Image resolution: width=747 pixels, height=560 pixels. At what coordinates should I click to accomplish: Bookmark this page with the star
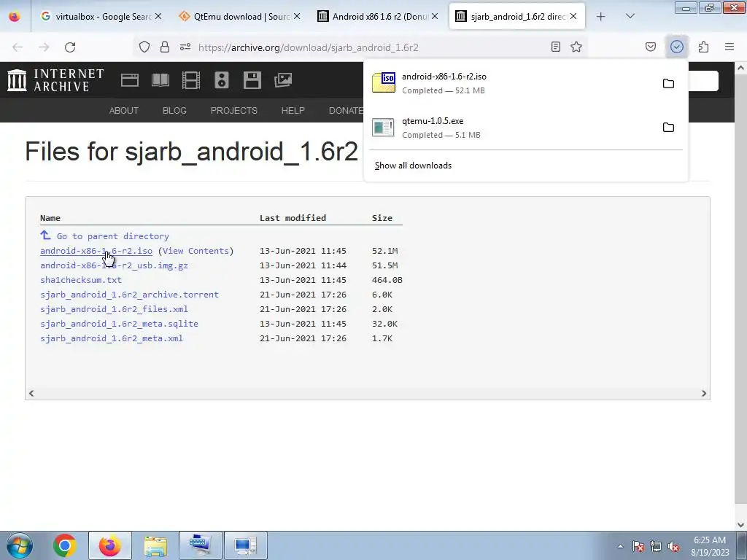576,47
